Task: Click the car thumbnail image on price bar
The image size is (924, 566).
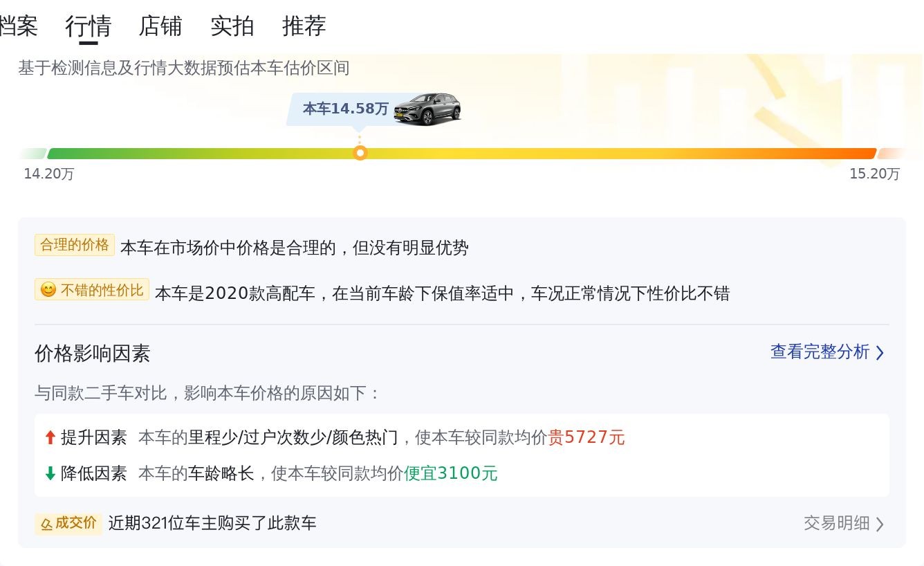Action: pos(427,109)
